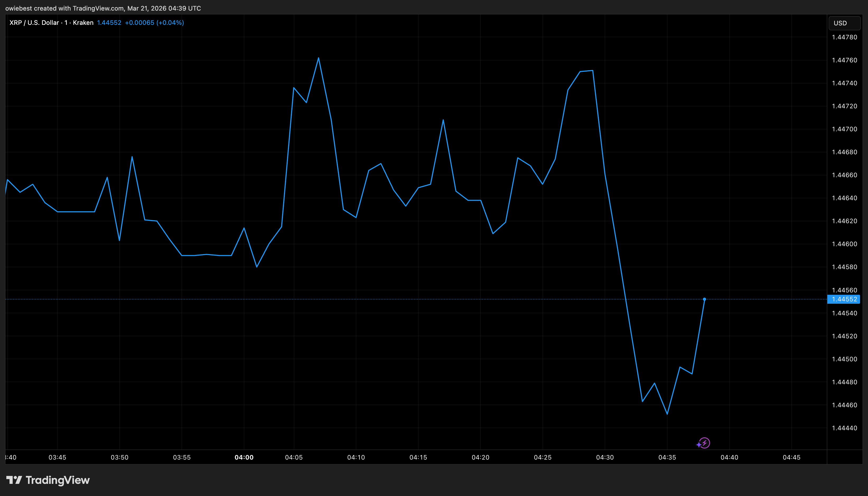Click the blue last-price dot on the line

point(704,299)
